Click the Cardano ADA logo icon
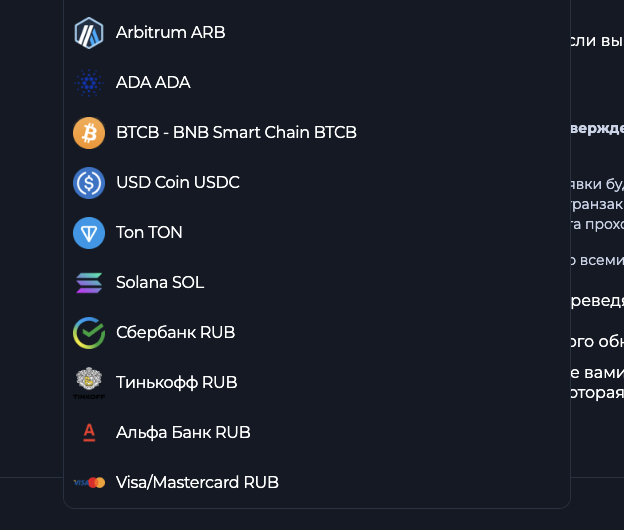624x530 pixels. click(x=89, y=83)
